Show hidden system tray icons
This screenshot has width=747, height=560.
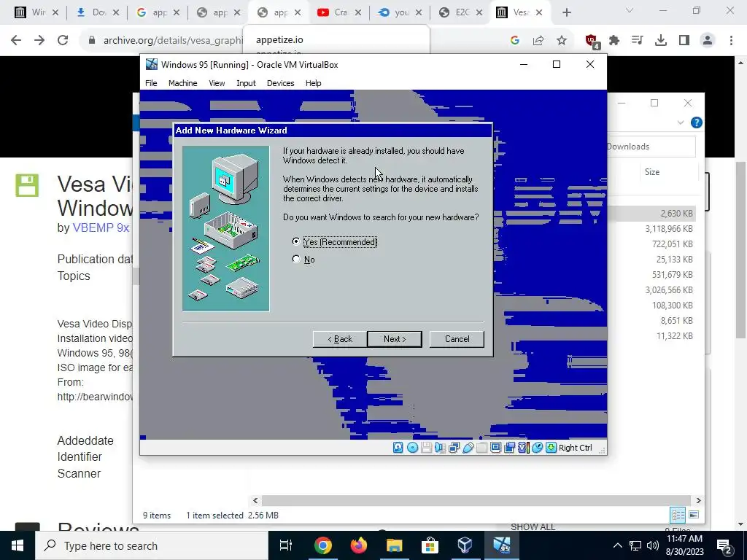tap(617, 545)
